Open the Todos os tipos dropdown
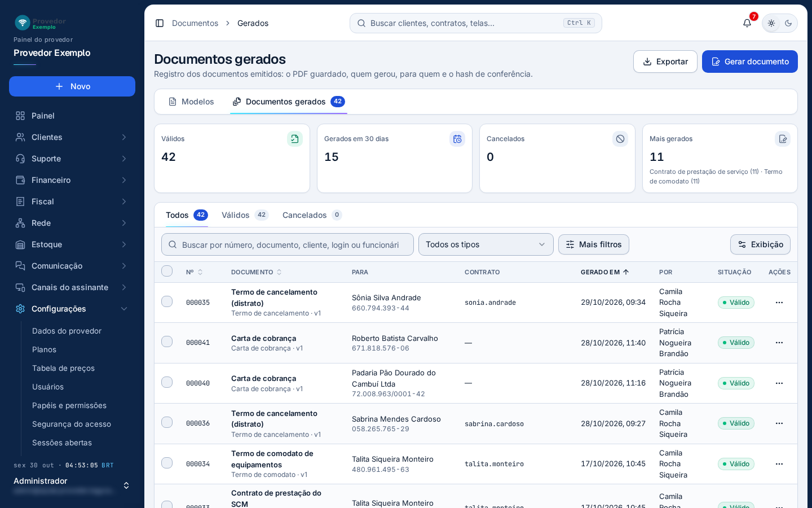This screenshot has height=508, width=812. pyautogui.click(x=486, y=244)
